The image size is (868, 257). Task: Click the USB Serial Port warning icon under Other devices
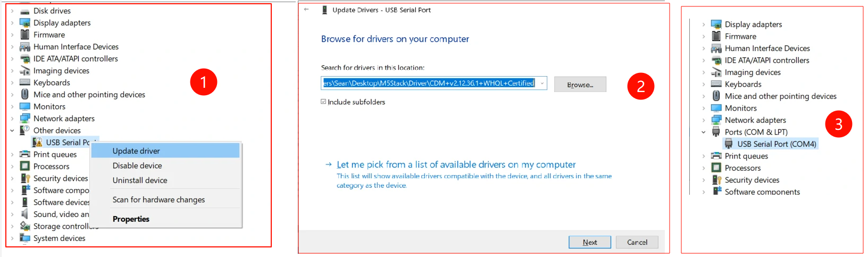point(37,142)
